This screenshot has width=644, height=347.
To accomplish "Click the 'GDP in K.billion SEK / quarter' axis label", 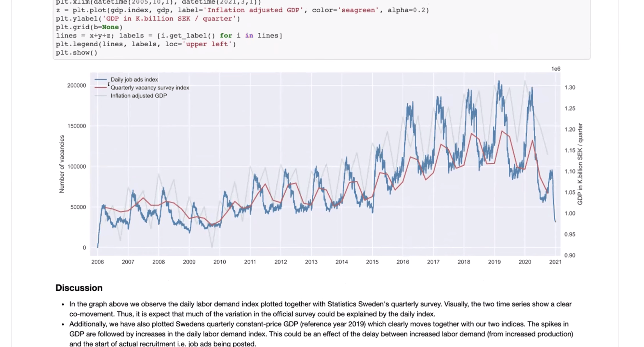I will [580, 164].
